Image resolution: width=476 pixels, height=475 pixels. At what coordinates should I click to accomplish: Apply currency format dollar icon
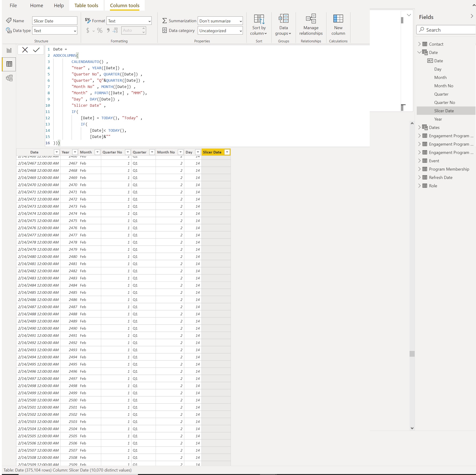click(88, 30)
